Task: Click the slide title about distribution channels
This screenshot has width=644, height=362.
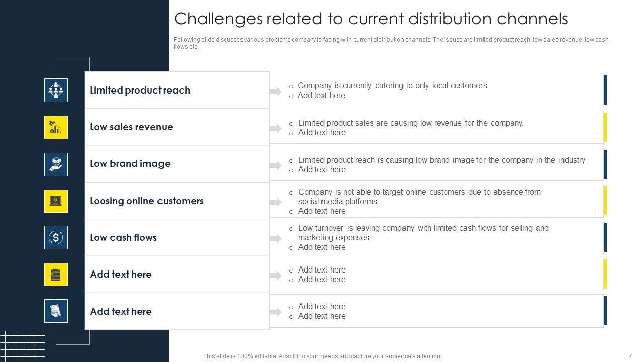Action: (371, 19)
